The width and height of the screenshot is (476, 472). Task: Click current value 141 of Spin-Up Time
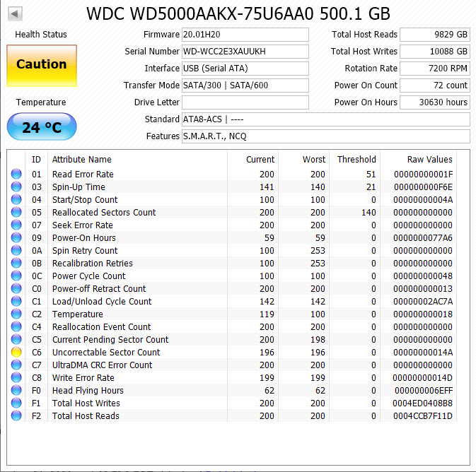tap(267, 187)
